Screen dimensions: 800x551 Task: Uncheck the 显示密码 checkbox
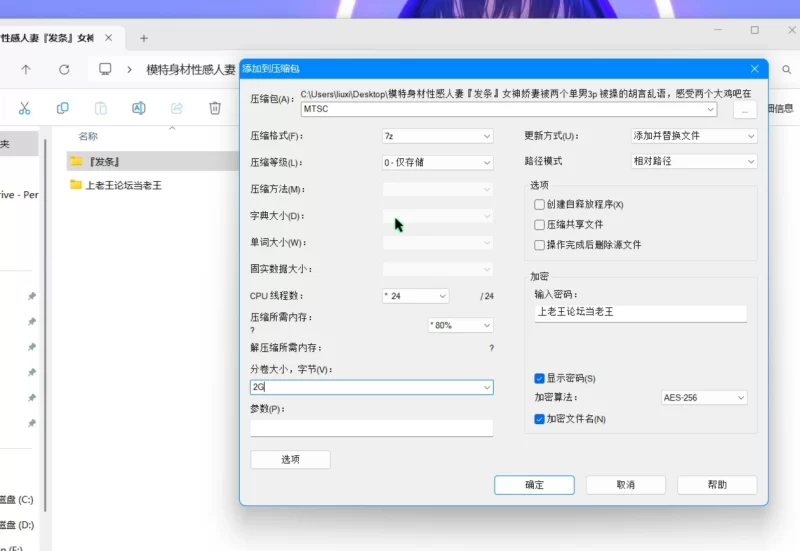pos(539,378)
